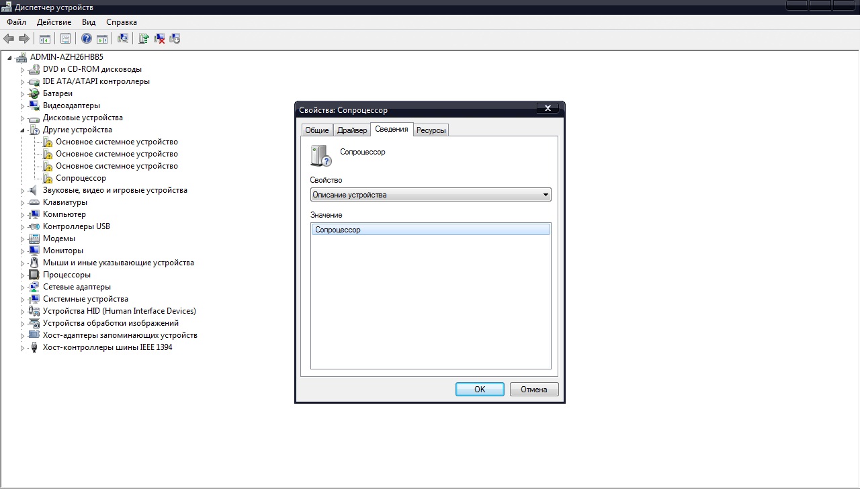Open the Properties sheet toolbar icon
This screenshot has height=489, width=868.
[x=65, y=39]
